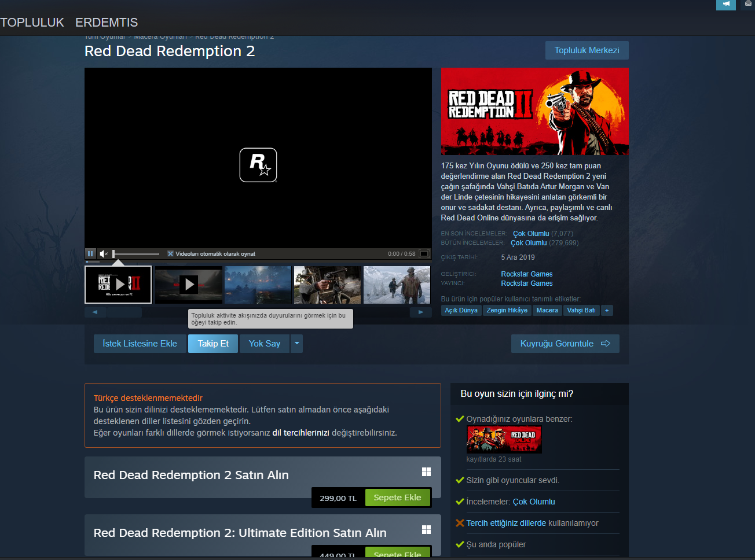Viewport: 755px width, 560px height.
Task: Click the 'Red Dead Redemption 2' page title
Action: 170,51
